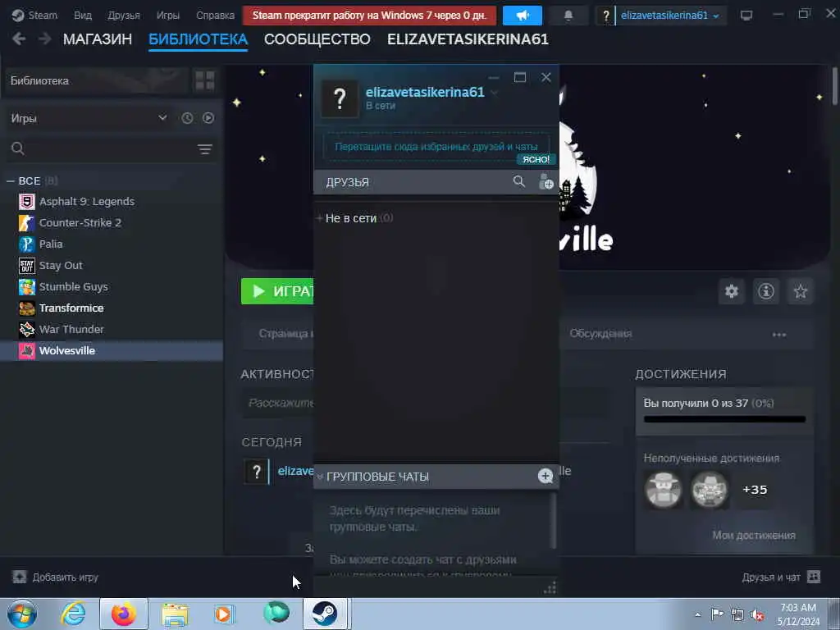Open Windows Media Player in taskbar
This screenshot has width=840, height=630.
[224, 614]
